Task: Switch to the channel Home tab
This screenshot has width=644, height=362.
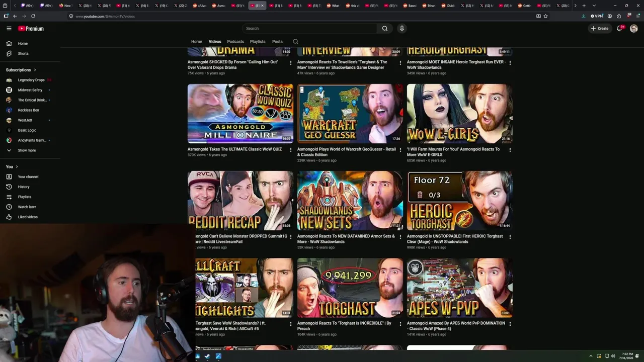Action: (x=197, y=42)
